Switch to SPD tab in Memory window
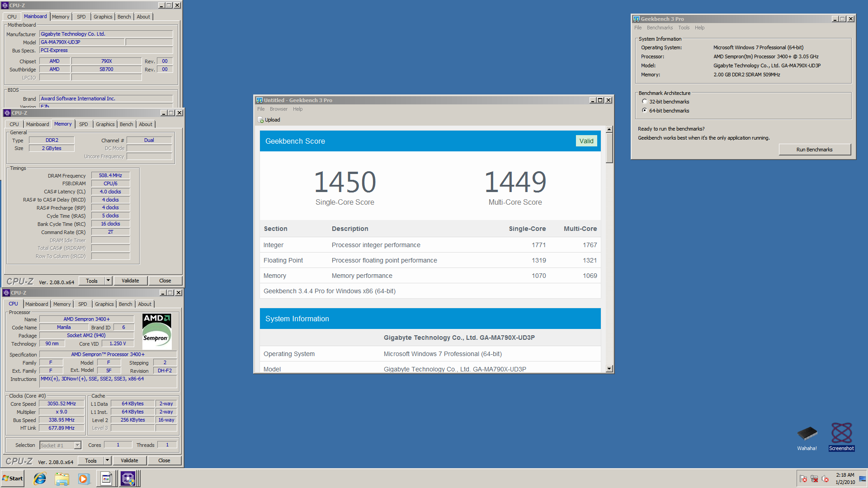The height and width of the screenshot is (488, 868). point(84,124)
